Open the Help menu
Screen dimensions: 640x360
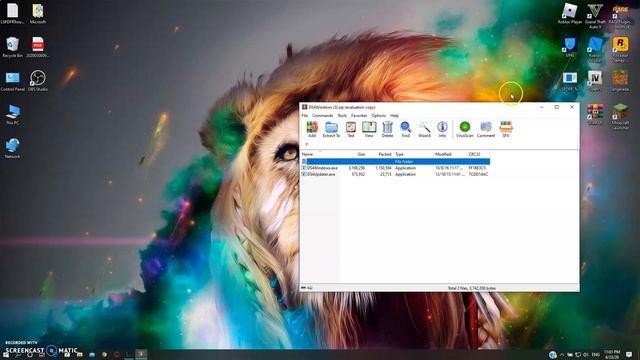click(394, 116)
